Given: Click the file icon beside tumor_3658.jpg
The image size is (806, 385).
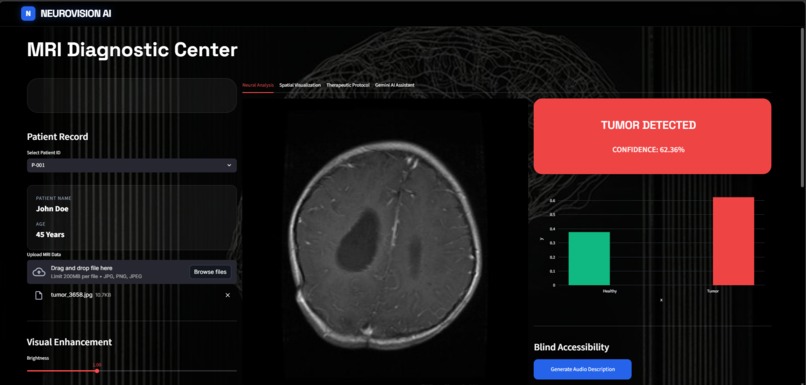Looking at the screenshot, I should click(x=39, y=295).
